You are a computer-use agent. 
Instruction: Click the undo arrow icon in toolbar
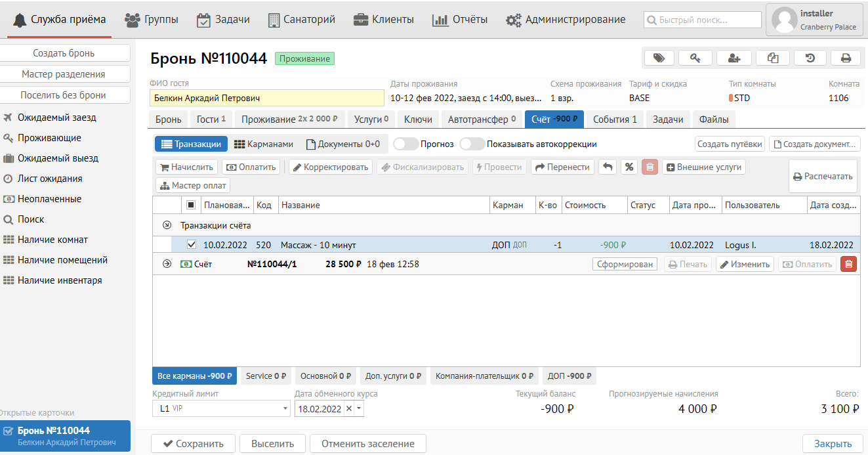tap(608, 167)
